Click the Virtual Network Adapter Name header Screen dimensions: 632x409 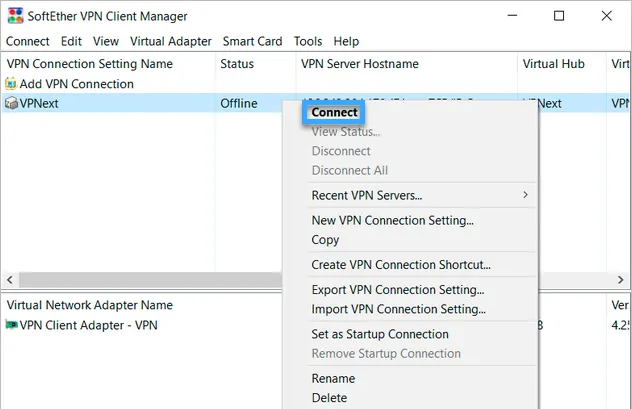coord(89,305)
